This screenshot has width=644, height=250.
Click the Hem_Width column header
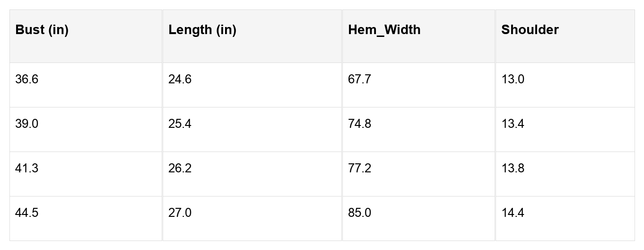pyautogui.click(x=419, y=36)
